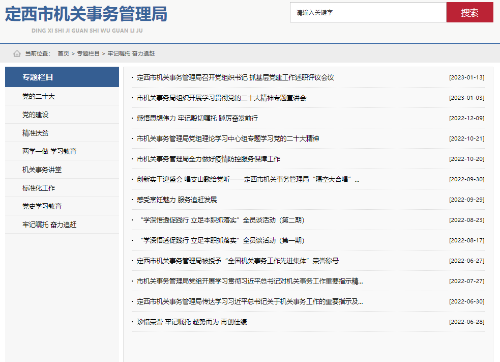Click 牢记嘱托 奋力追赶 in the breadcrumb
This screenshot has width=500, height=362.
click(131, 53)
